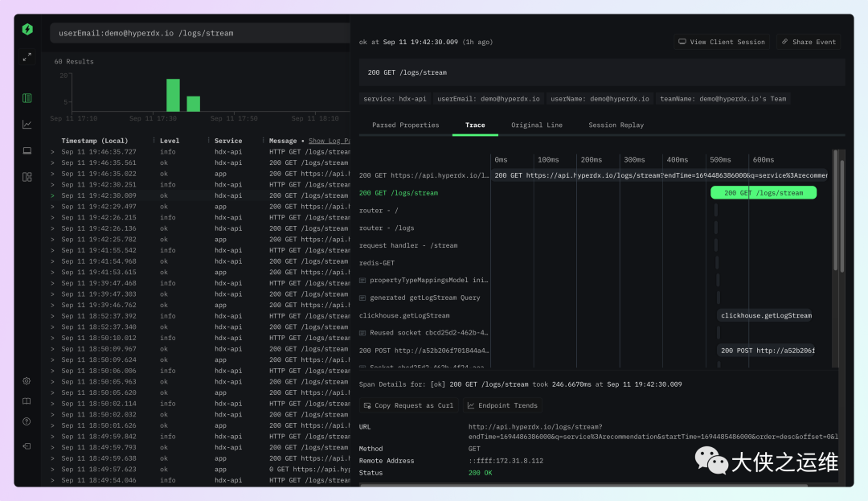Open the chart explorer icon in sidebar
Viewport: 868px width, 501px height.
click(27, 124)
